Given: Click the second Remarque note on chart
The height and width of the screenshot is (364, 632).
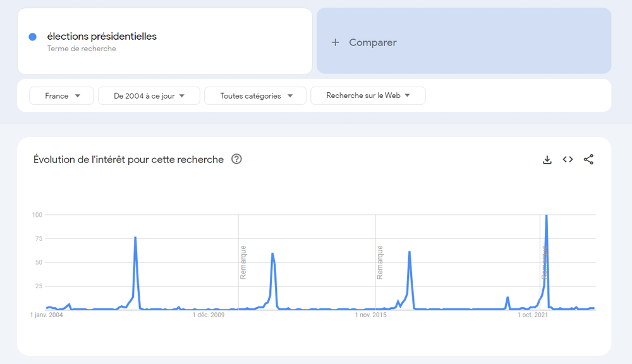Looking at the screenshot, I should pos(380,262).
